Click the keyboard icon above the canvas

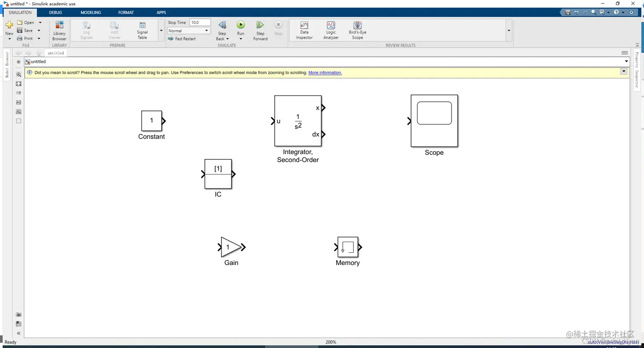[624, 53]
